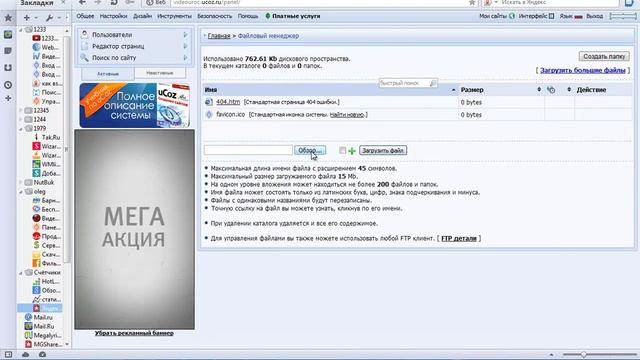Click the green plus add-file-field icon

tap(352, 151)
